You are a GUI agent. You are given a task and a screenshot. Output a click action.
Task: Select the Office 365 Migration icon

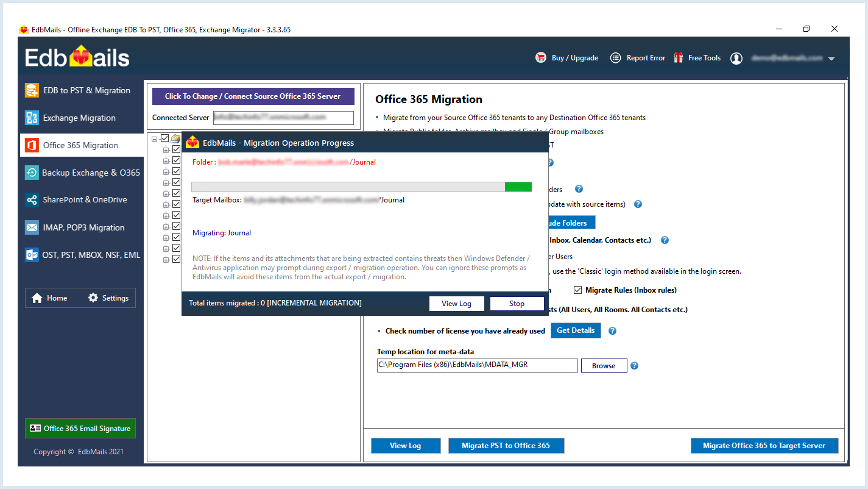(32, 145)
